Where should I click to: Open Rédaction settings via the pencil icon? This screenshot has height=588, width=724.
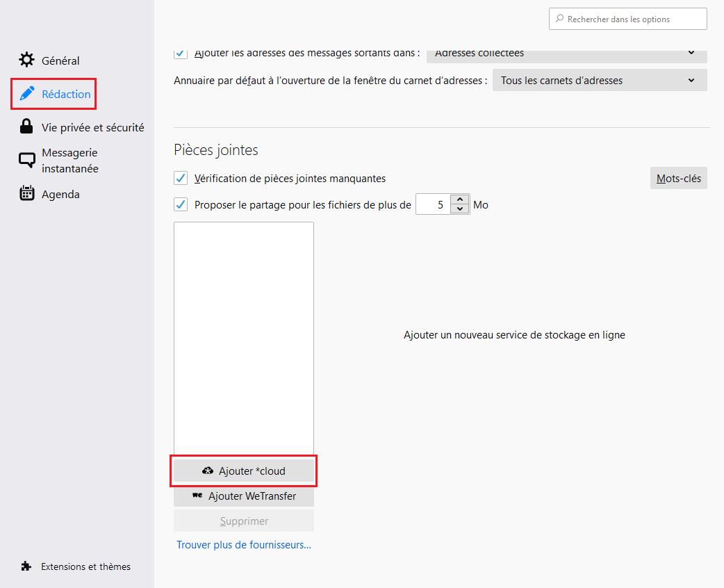click(28, 93)
